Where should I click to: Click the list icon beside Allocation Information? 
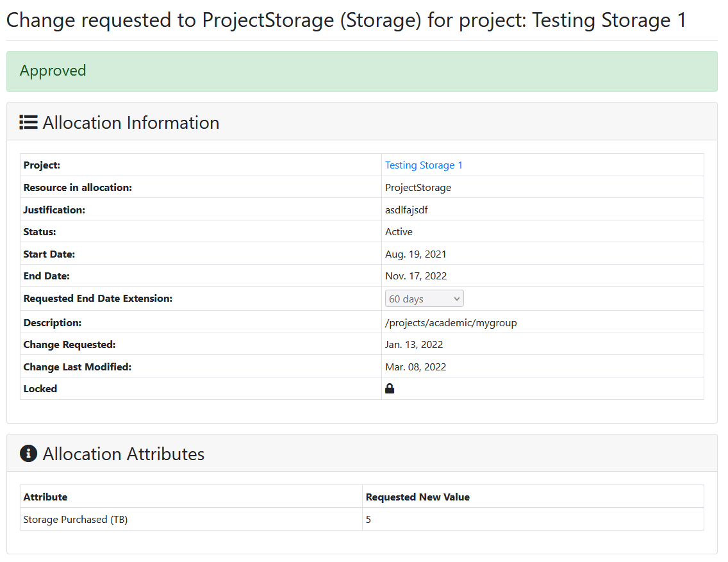click(x=28, y=122)
